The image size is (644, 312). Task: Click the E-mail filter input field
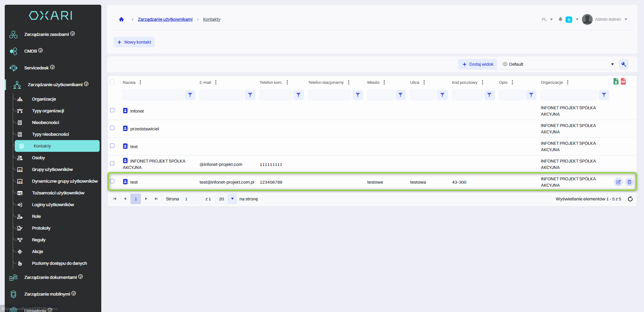tap(221, 95)
